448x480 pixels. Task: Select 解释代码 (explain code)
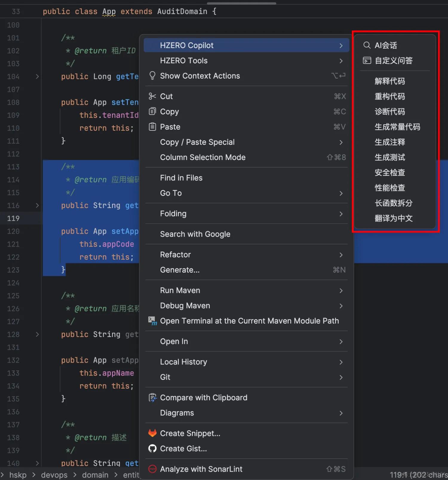395,81
